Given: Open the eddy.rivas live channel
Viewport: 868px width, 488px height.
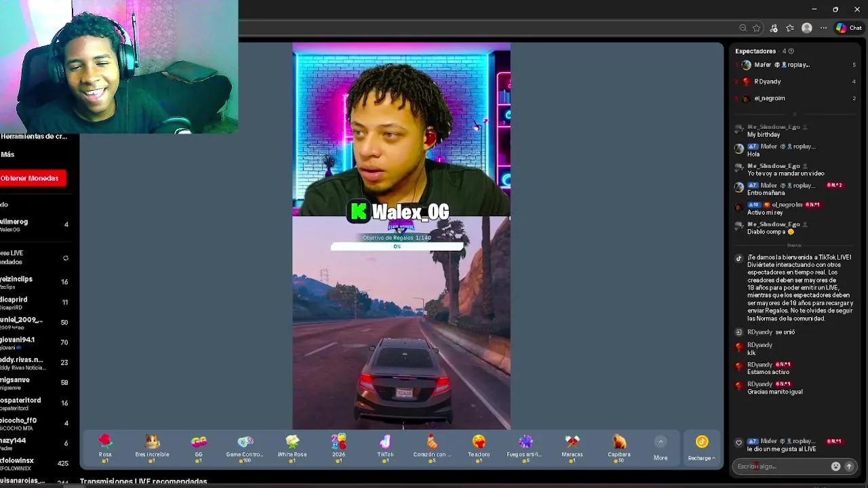Looking at the screenshot, I should [35, 363].
